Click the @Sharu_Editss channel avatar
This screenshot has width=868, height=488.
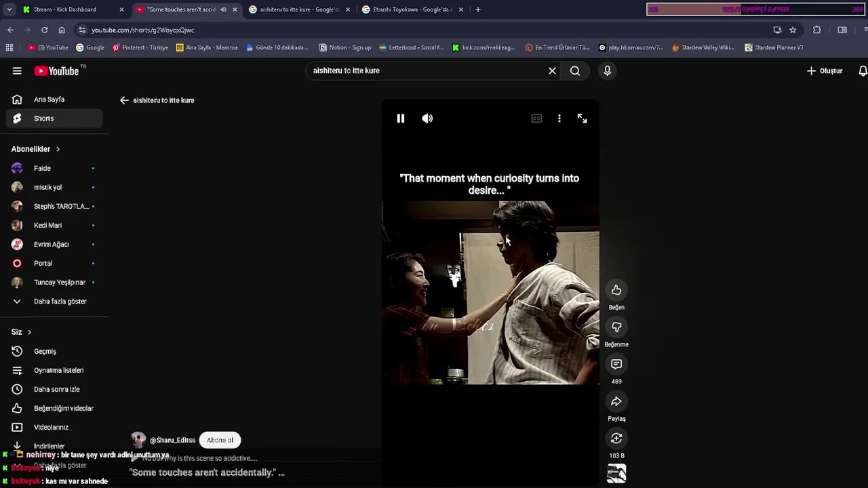pyautogui.click(x=138, y=440)
